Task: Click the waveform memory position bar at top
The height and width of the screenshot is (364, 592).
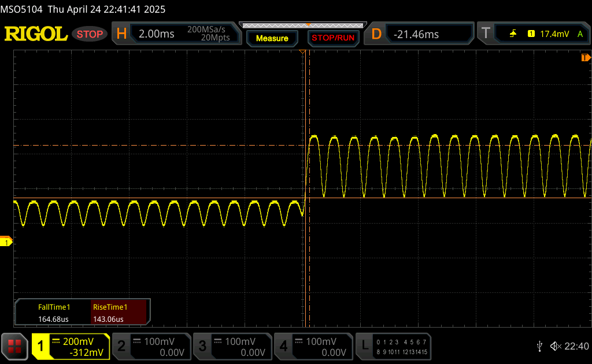Action: click(x=301, y=25)
